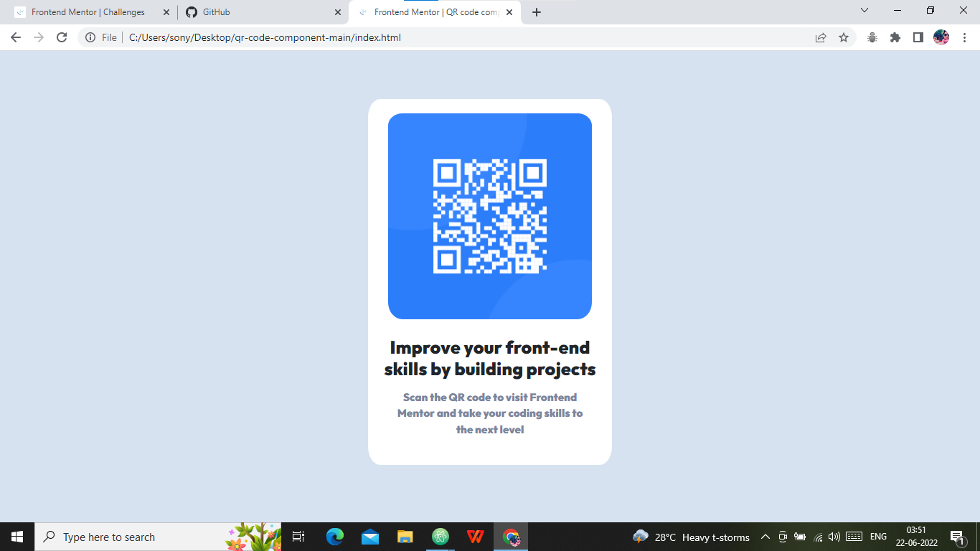Open the weather widget showing 28°C
Screen dimensions: 980x551
[x=691, y=537]
